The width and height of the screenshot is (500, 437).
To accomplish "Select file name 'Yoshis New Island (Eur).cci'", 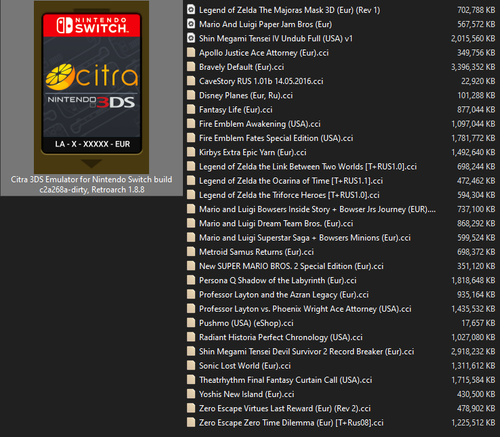I will point(247,394).
